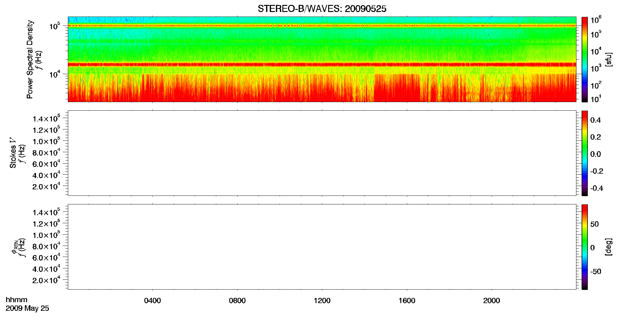Click the Power Spectral Density axis title

point(30,59)
